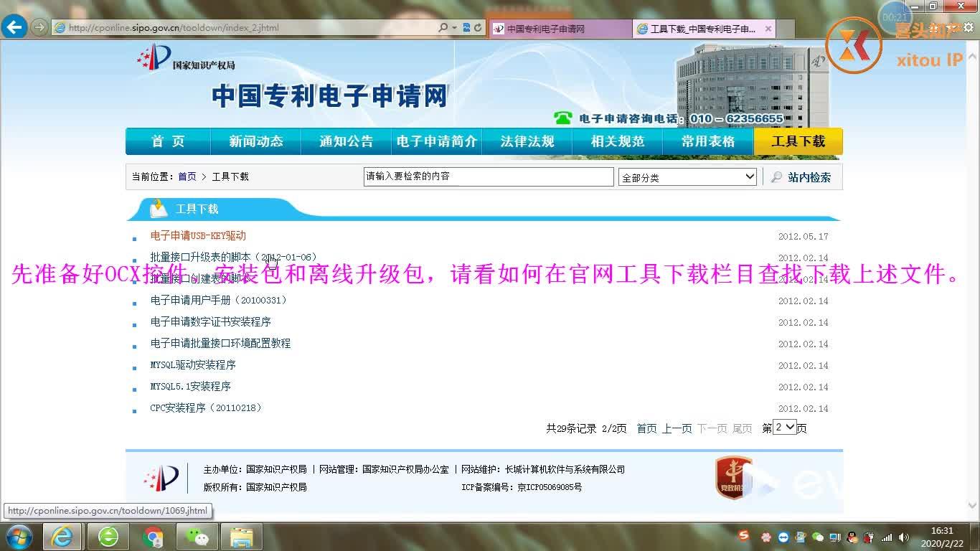
Task: Refresh the page with the reload icon
Action: [x=478, y=28]
